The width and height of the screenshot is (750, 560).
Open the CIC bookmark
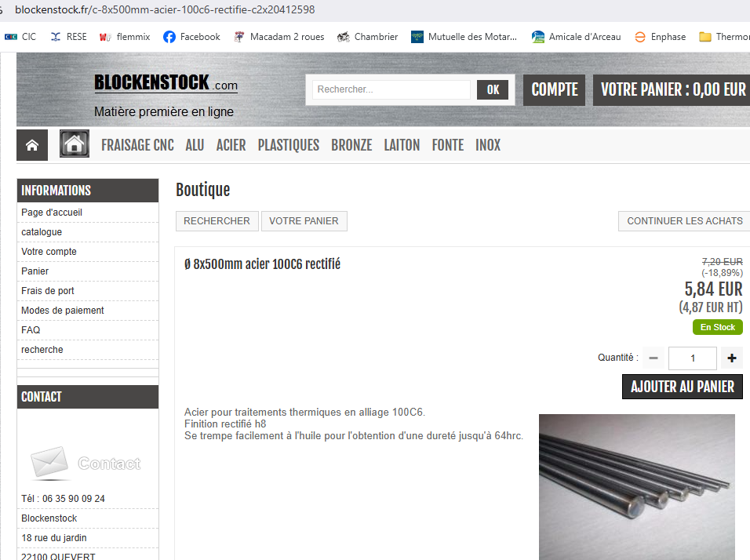click(21, 37)
